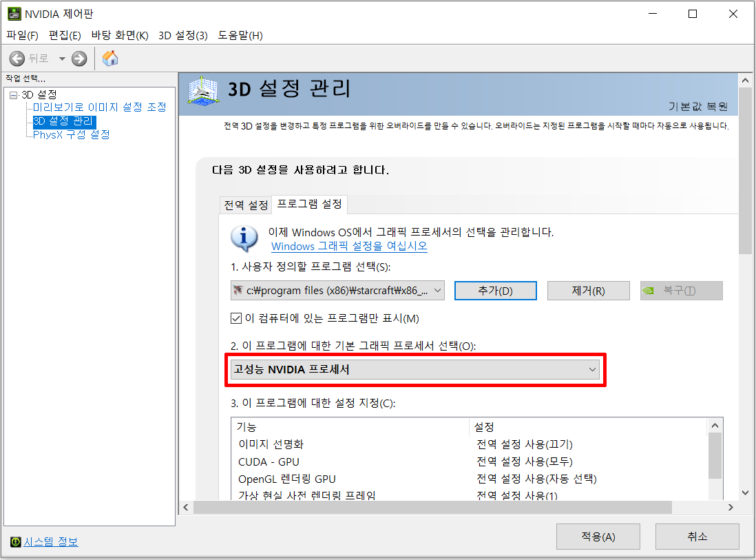Open the 고성능 NVIDIA 프로세서 dropdown

415,369
